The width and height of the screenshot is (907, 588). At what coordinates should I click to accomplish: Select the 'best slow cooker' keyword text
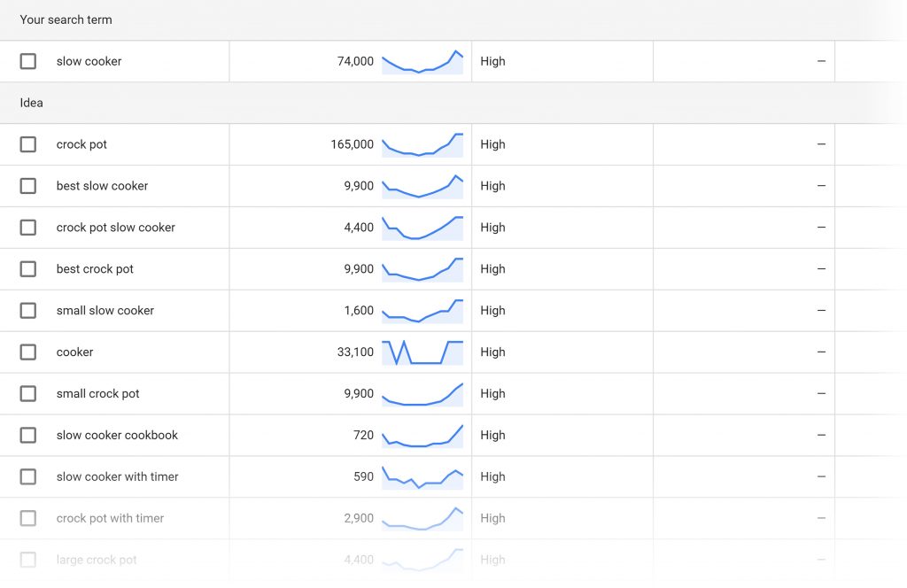click(103, 186)
